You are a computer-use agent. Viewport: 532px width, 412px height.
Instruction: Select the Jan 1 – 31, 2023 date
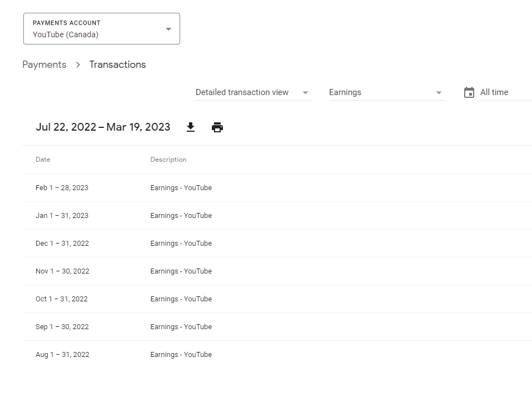[62, 216]
